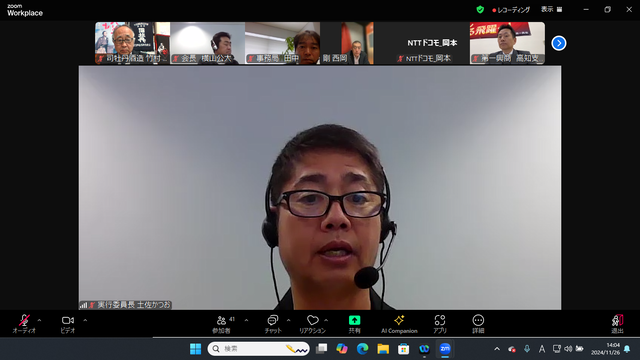Open battery status tray icon

tap(580, 349)
